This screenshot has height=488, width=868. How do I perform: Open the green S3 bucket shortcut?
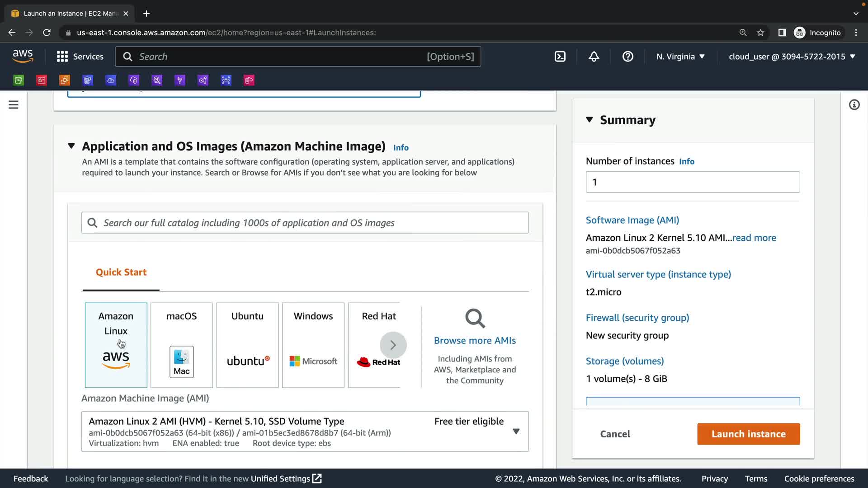(19, 80)
